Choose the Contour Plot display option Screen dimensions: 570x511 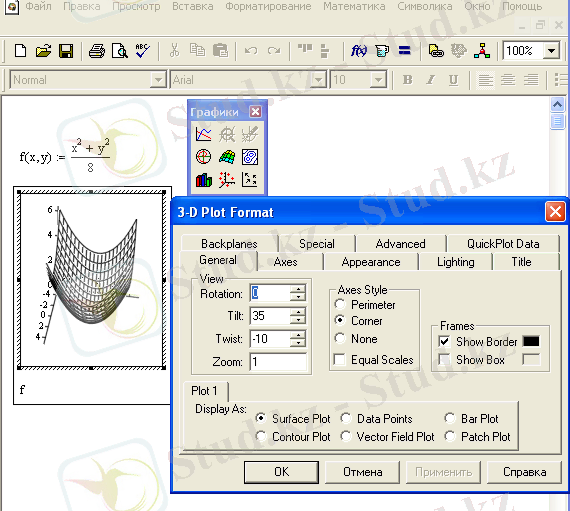click(261, 436)
